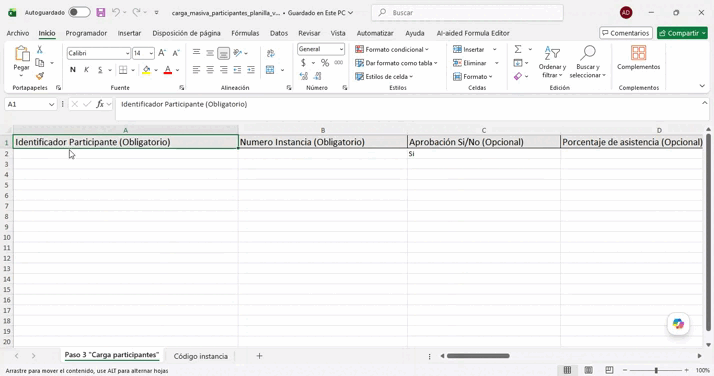
Task: Click the text orientation icon
Action: click(x=238, y=53)
